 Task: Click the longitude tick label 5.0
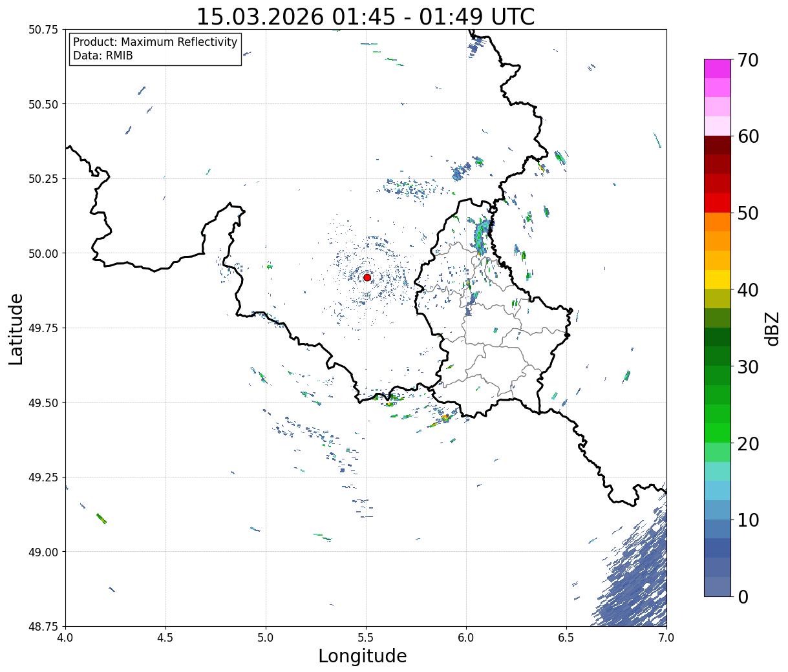pos(266,637)
